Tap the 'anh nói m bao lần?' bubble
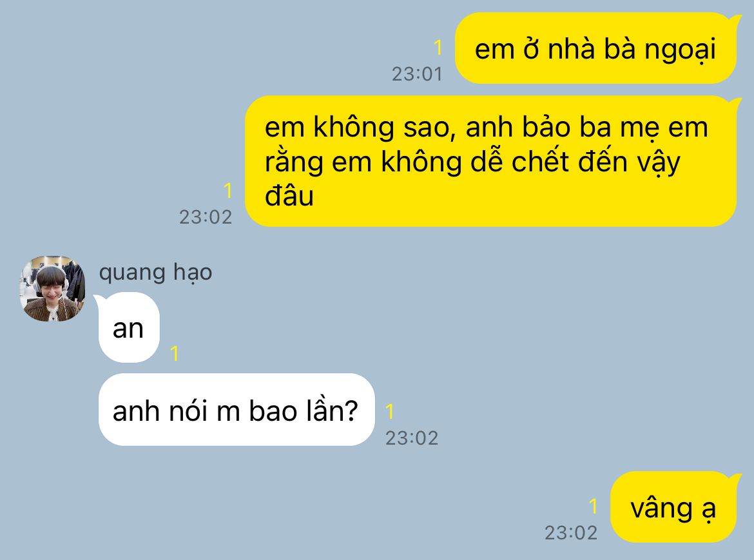The height and width of the screenshot is (560, 754). click(x=236, y=410)
